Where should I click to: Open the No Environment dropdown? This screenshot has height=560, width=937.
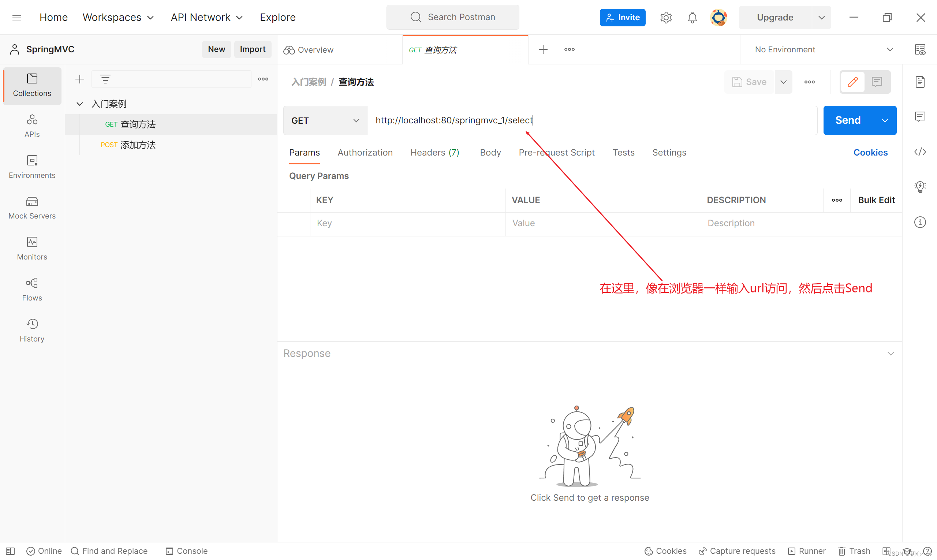[824, 49]
